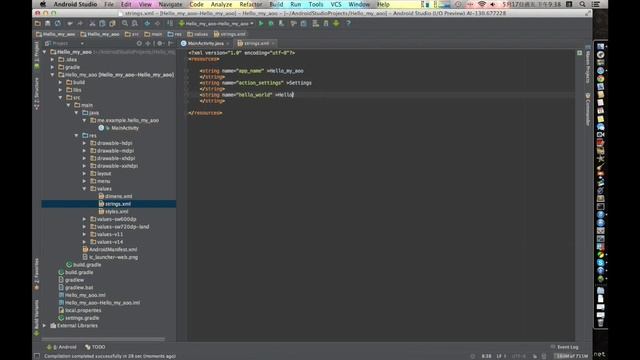The height and width of the screenshot is (360, 640).
Task: Click the Trash icon in the Dock
Action: (x=600, y=322)
